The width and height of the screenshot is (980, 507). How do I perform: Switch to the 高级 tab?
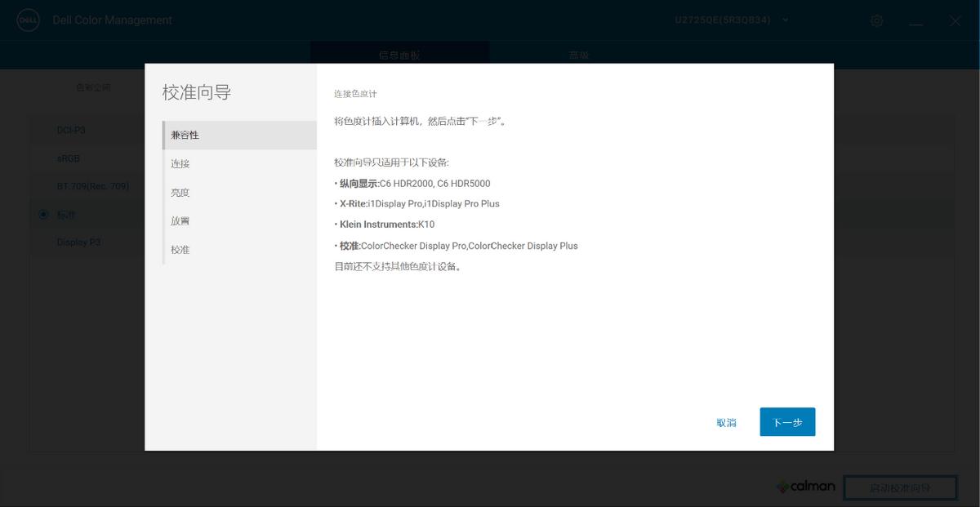click(579, 55)
